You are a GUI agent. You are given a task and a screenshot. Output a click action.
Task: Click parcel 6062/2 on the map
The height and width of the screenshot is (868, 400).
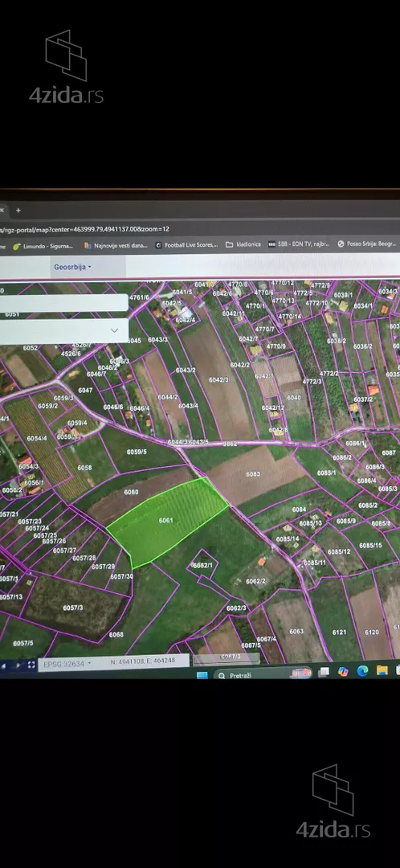[x=255, y=581]
